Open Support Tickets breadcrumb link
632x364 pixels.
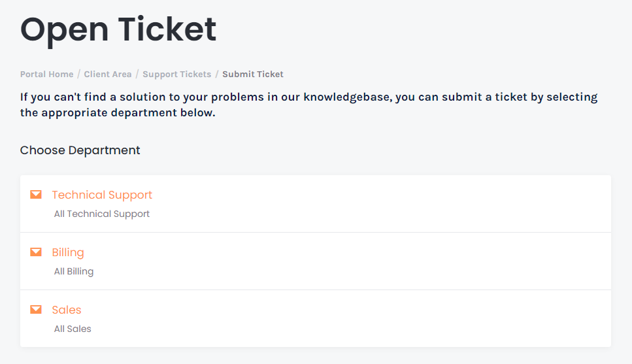tap(177, 74)
